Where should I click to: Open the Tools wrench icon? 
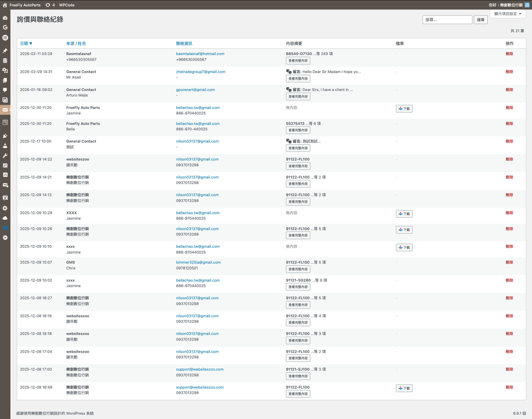coord(5,156)
